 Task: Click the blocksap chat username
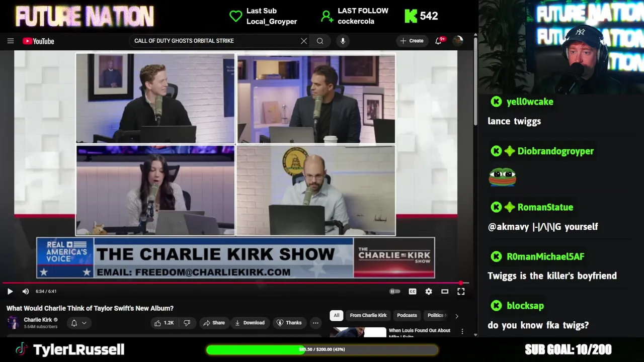tap(525, 306)
